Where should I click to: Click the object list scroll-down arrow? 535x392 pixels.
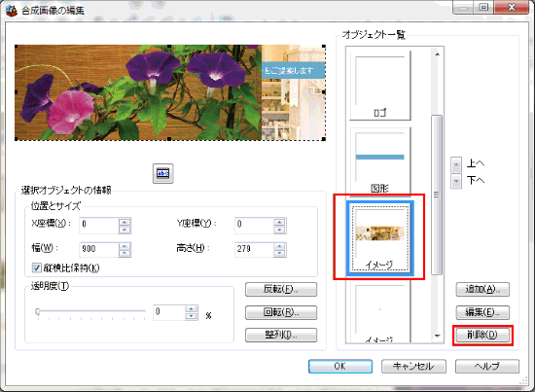pyautogui.click(x=437, y=337)
